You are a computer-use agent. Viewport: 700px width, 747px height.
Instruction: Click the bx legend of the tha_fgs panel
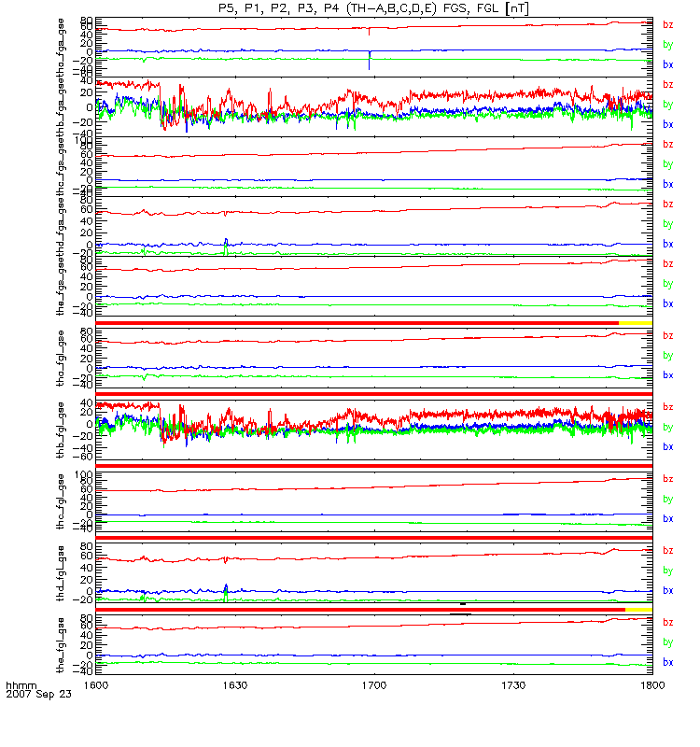click(668, 64)
